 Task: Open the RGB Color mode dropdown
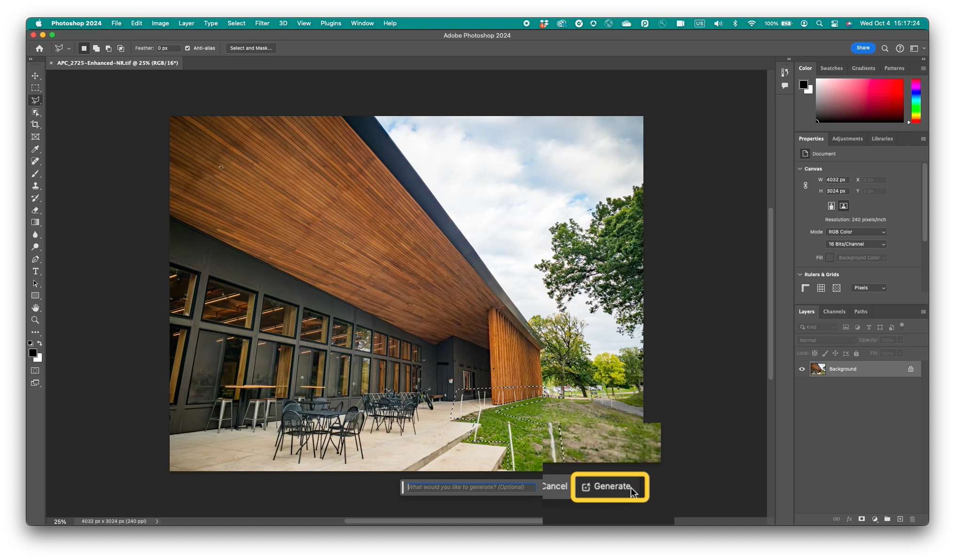click(856, 232)
